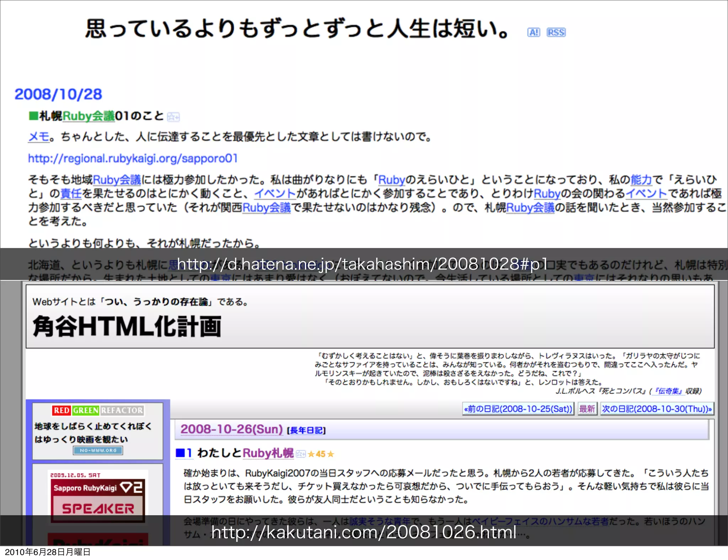Click bookmark icon after わたしとRuby札幌

[301, 454]
